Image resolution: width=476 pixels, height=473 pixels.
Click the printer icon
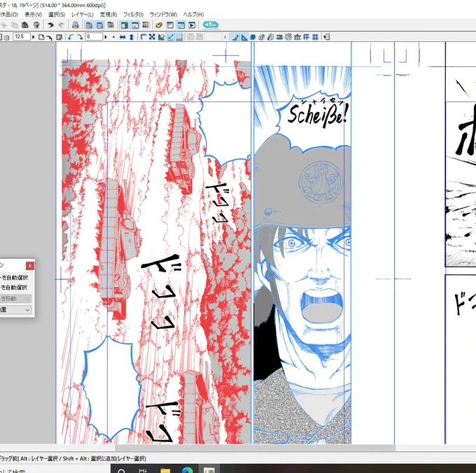tap(76, 25)
